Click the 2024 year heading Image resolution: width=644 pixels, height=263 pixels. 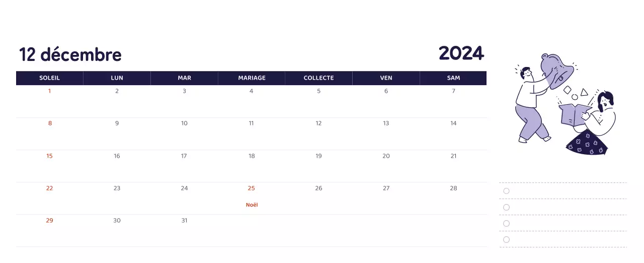tap(461, 53)
